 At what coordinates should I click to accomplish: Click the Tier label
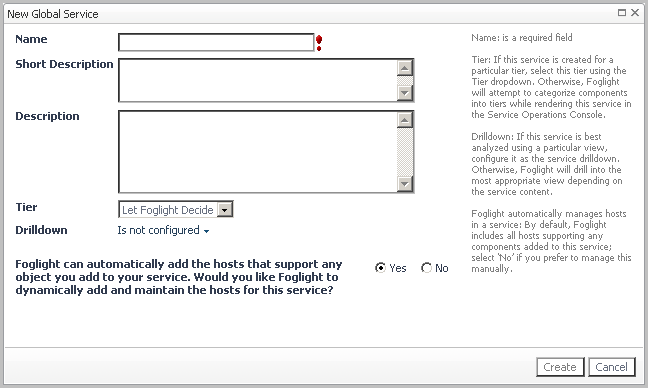(26, 207)
